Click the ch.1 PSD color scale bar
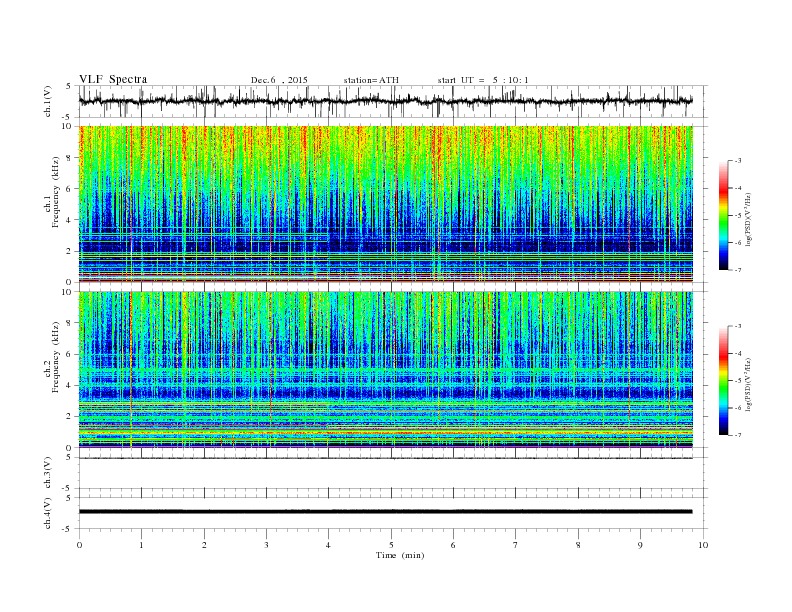The height and width of the screenshot is (612, 792). click(x=724, y=215)
